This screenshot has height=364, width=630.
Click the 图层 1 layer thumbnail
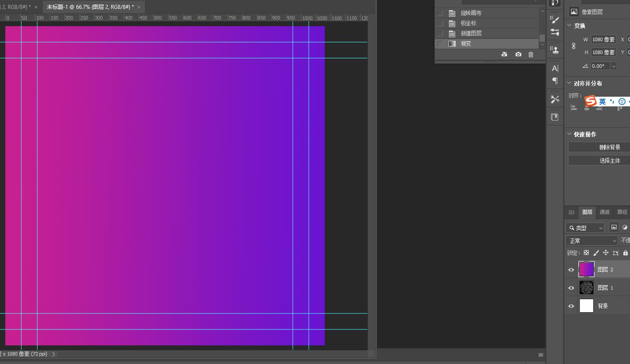tap(587, 287)
